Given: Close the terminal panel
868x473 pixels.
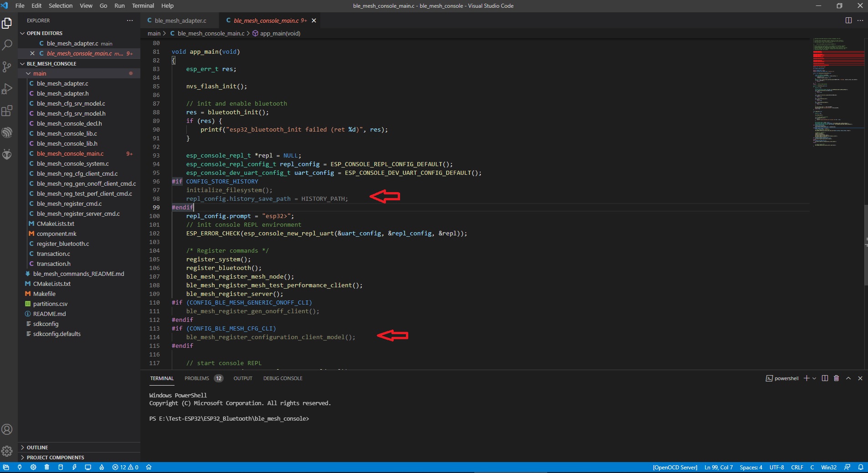Looking at the screenshot, I should tap(860, 378).
